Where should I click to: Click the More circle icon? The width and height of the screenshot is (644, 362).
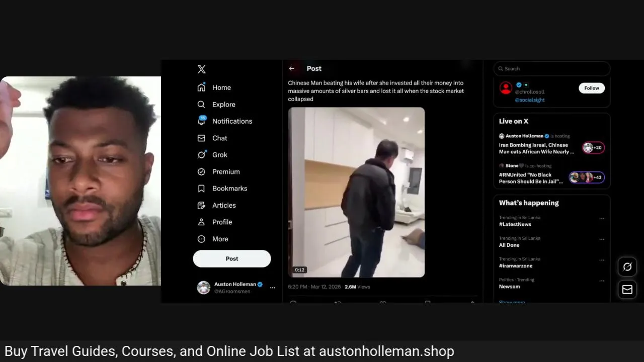pos(201,239)
